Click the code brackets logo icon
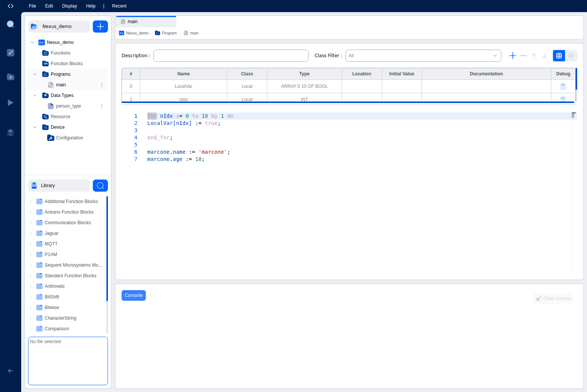The width and height of the screenshot is (587, 392). click(x=11, y=6)
